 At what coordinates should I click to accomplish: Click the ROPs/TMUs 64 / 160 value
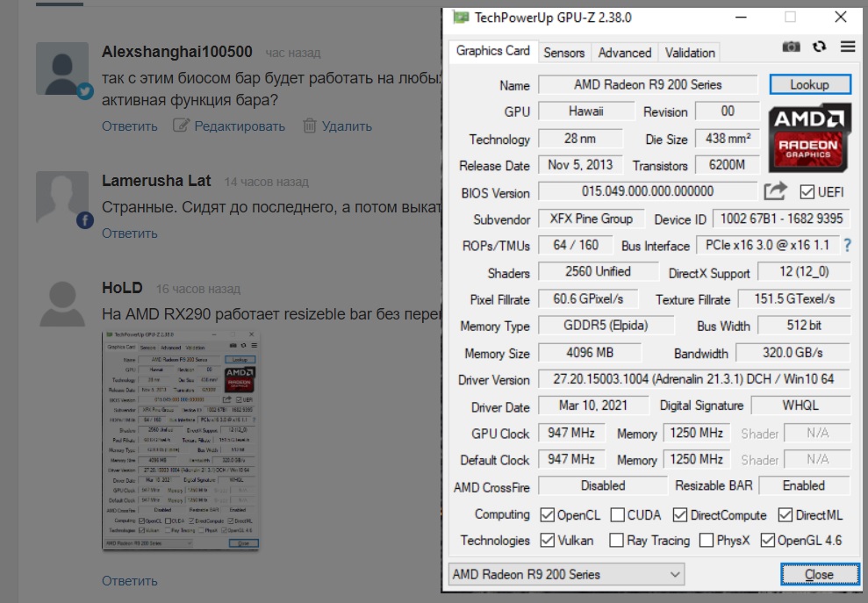pyautogui.click(x=576, y=245)
